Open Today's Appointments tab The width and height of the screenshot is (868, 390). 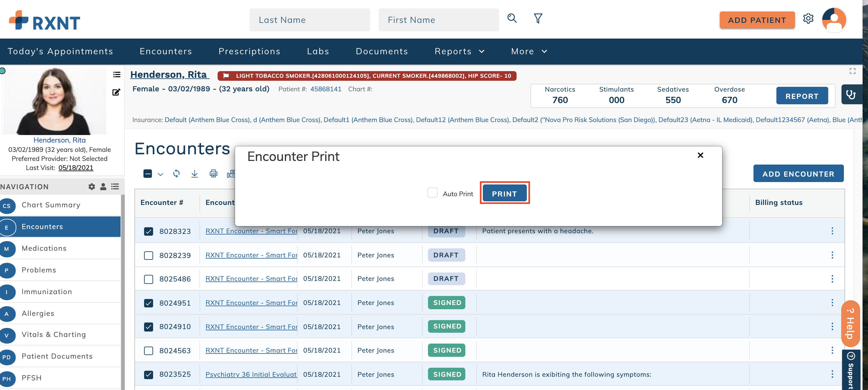coord(60,51)
